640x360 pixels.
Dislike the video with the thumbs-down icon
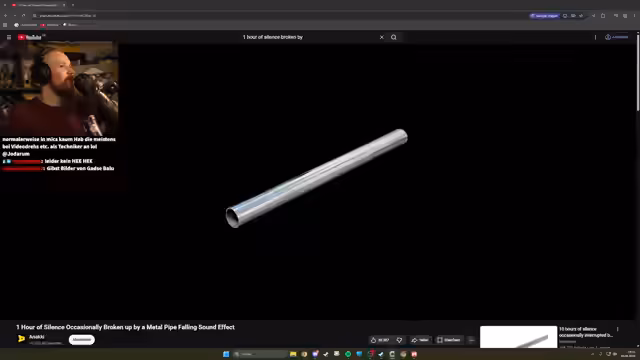(x=400, y=340)
